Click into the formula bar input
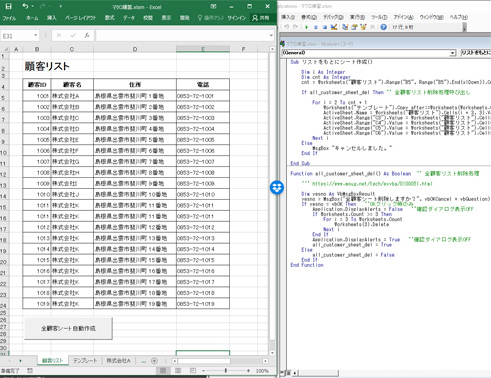 click(182, 36)
